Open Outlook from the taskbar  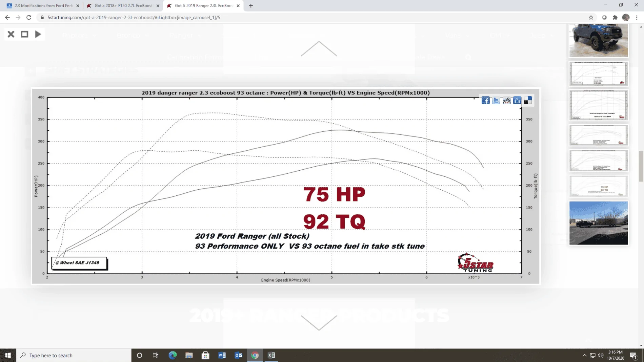point(239,355)
